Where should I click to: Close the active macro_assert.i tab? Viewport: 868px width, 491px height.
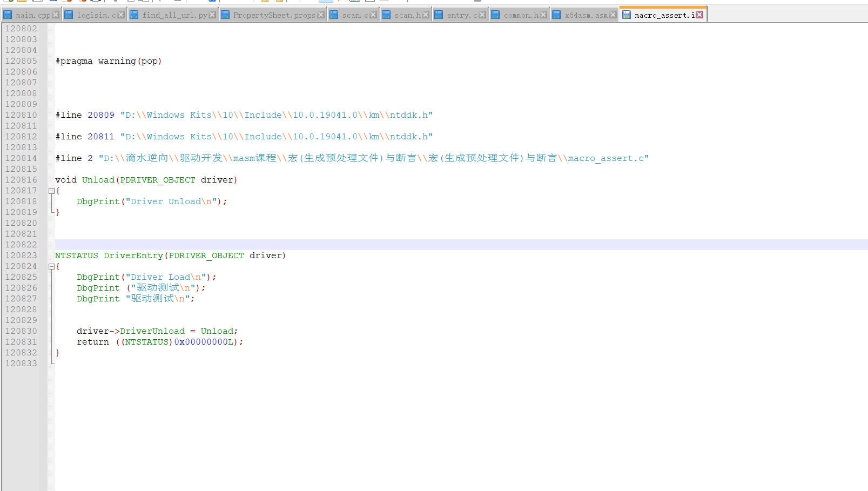(x=699, y=15)
